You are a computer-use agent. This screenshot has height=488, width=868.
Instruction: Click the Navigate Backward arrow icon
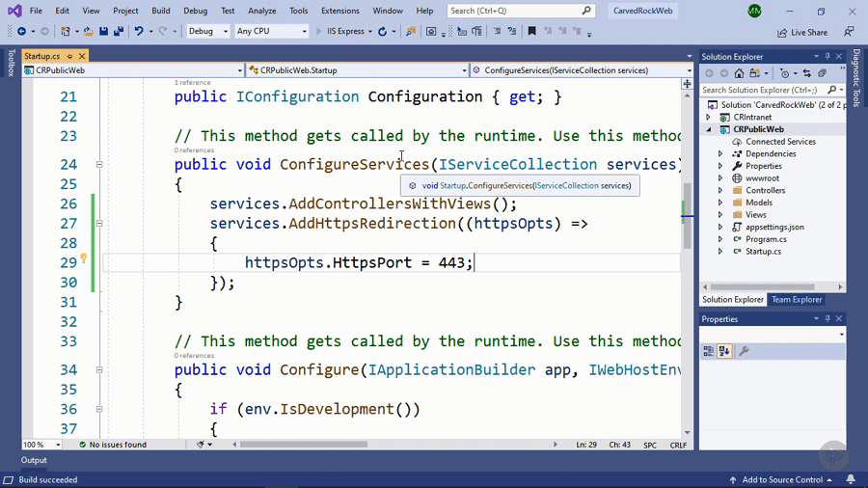pos(21,32)
